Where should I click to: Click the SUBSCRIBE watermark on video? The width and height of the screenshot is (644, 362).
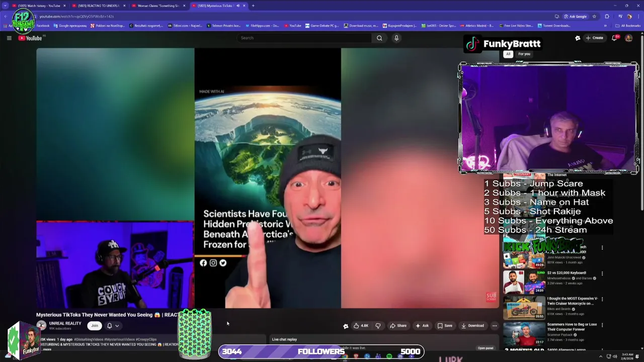click(x=491, y=297)
